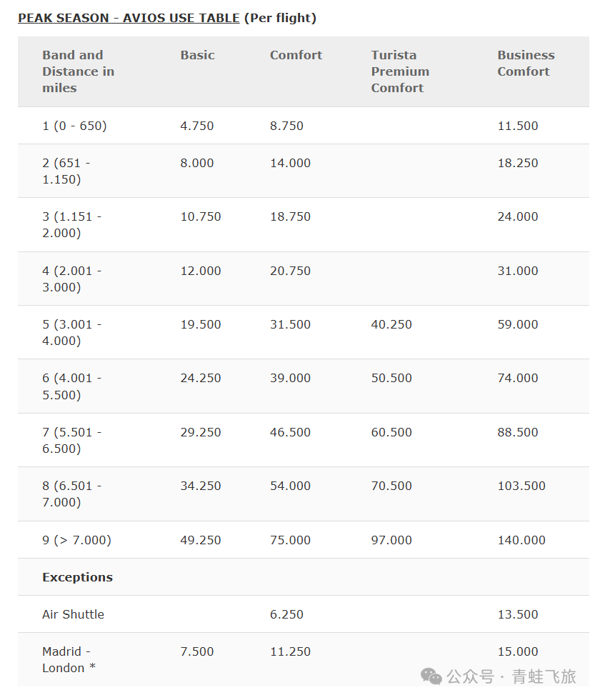Screen dimensions: 595x700
Task: Click the Band and Distance in miles header
Action: pyautogui.click(x=78, y=71)
